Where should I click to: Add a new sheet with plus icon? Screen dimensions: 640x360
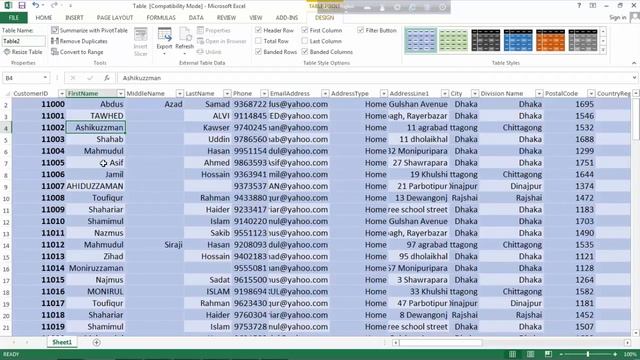click(96, 342)
